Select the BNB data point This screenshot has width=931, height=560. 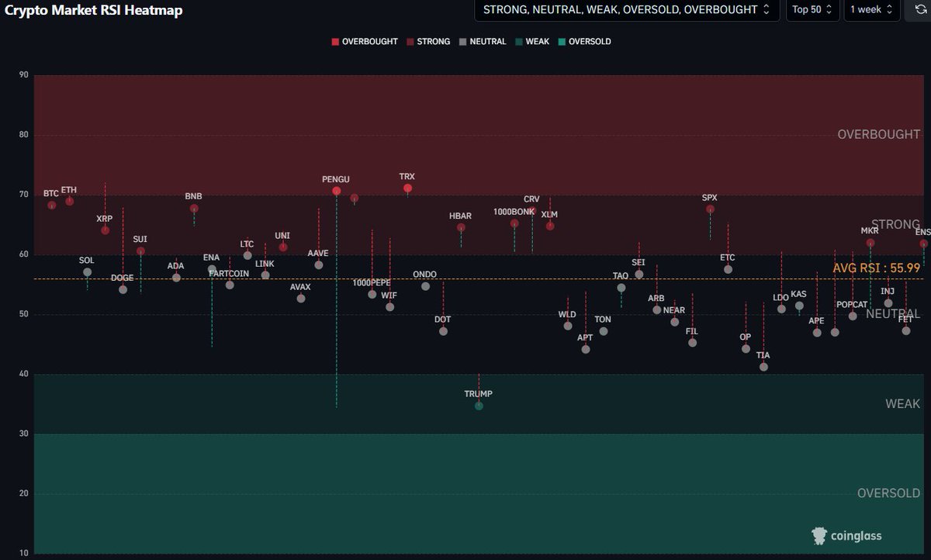coord(194,209)
